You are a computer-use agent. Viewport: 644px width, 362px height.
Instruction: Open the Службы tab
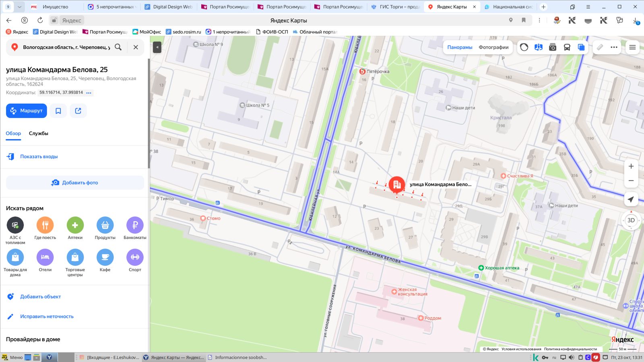(39, 133)
